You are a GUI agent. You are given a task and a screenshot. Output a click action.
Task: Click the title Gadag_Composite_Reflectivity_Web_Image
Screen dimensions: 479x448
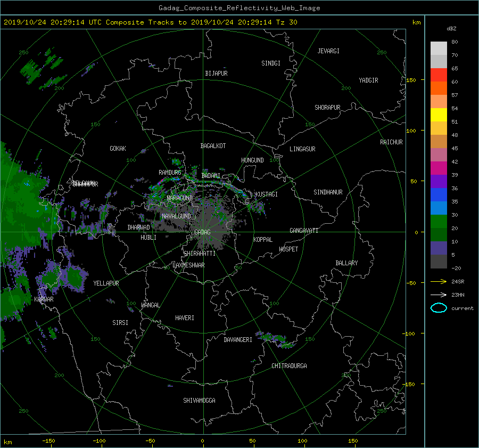[x=239, y=7]
